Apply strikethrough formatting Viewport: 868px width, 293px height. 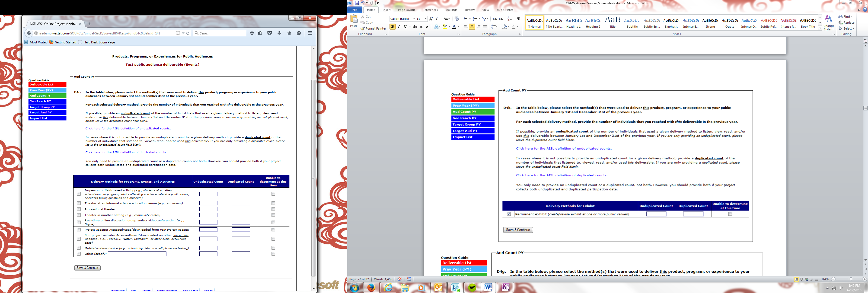click(x=415, y=27)
